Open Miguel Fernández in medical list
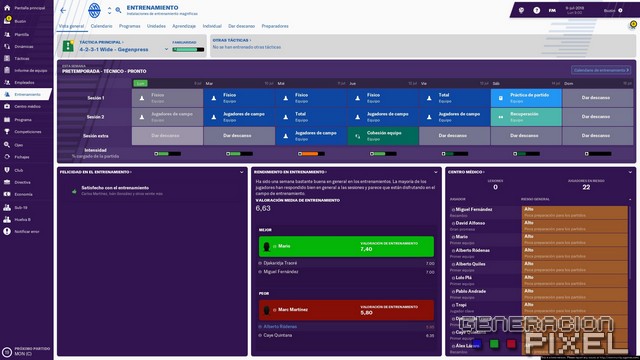 473,209
